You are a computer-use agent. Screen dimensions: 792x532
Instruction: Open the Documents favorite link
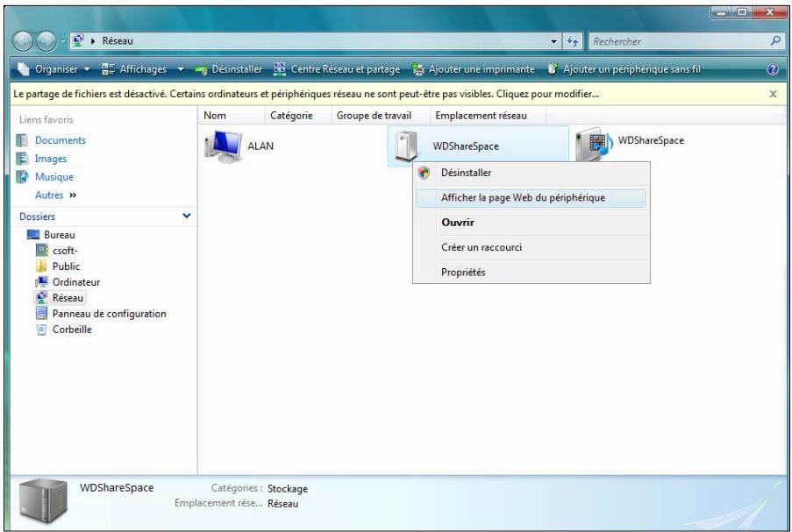[61, 140]
